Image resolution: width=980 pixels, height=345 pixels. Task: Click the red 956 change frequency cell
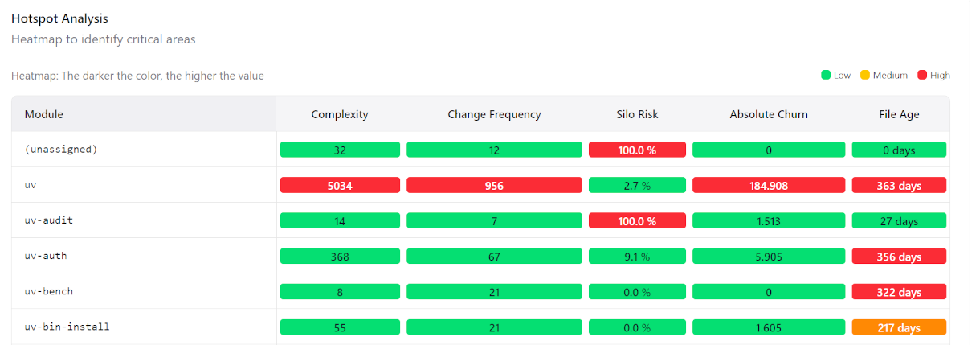coord(494,185)
